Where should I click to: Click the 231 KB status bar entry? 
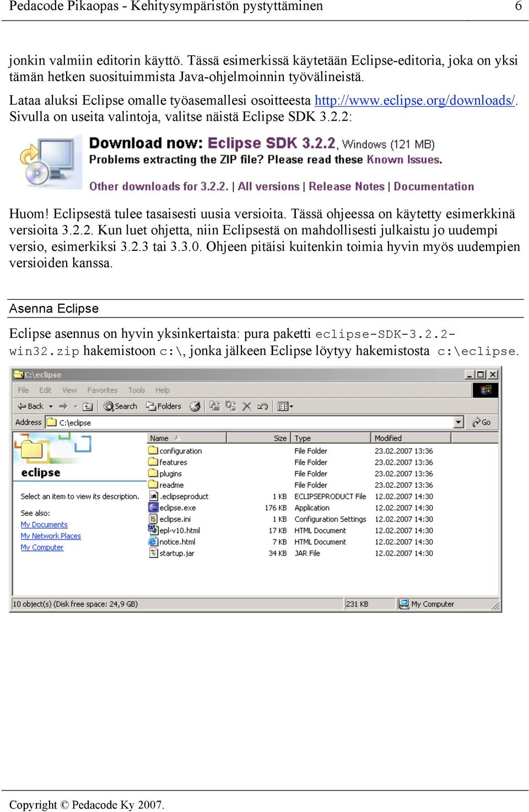pyautogui.click(x=357, y=604)
